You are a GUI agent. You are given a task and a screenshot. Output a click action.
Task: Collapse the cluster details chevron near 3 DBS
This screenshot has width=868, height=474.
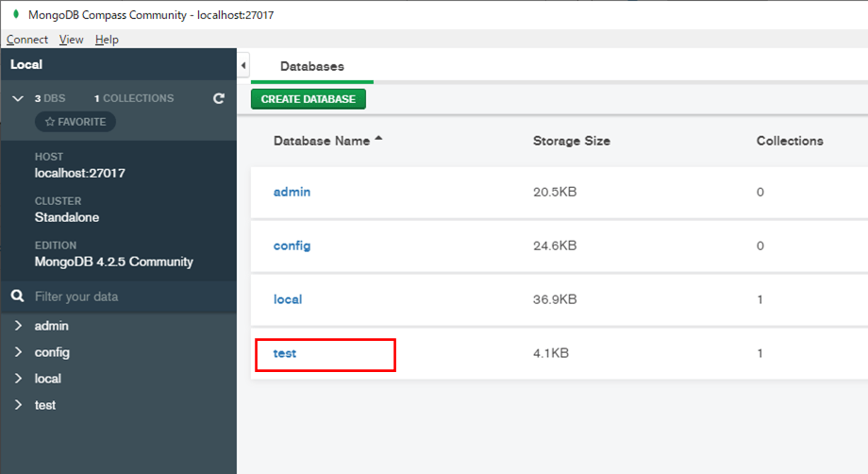(18, 98)
